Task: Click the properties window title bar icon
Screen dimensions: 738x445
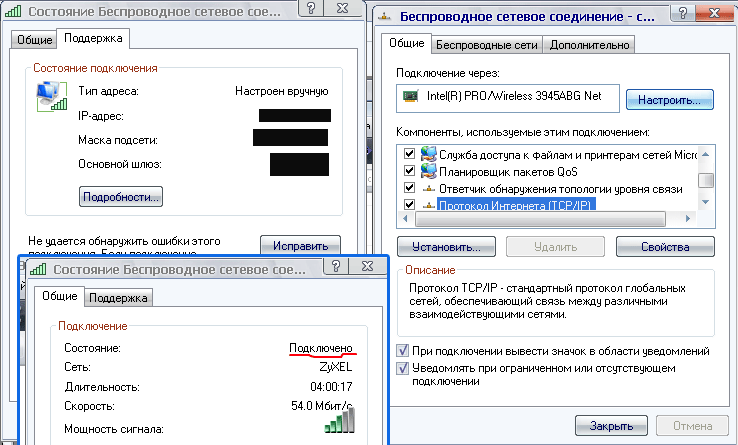Action: [385, 17]
